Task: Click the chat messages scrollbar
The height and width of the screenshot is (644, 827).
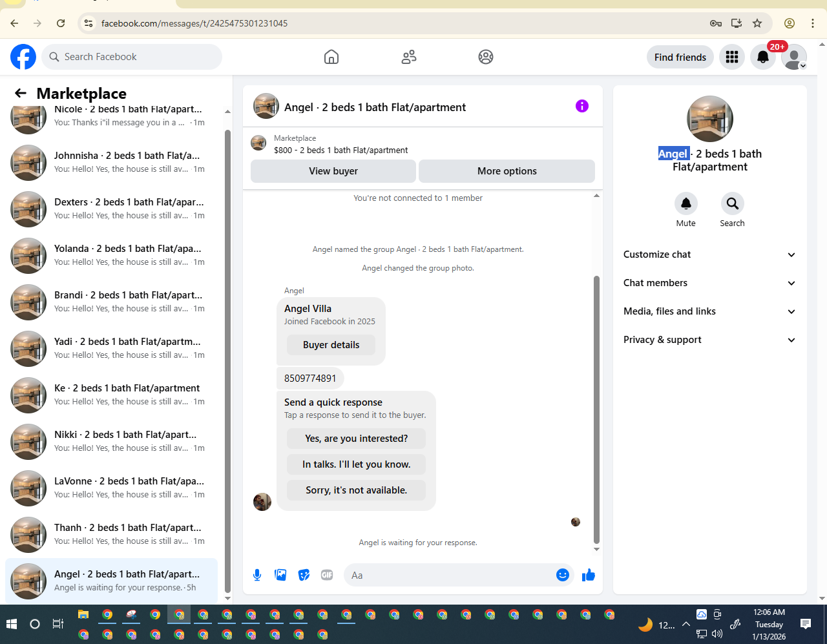Action: [596, 410]
